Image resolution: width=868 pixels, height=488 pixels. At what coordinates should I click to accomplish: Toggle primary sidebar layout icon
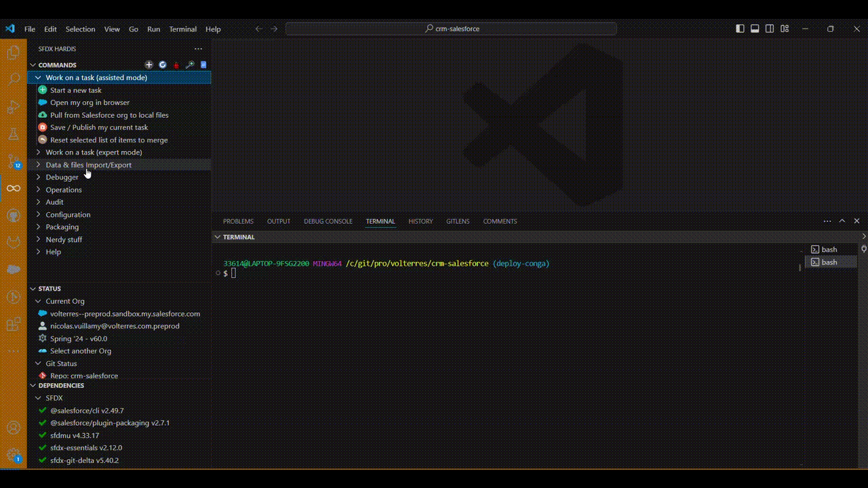click(740, 29)
